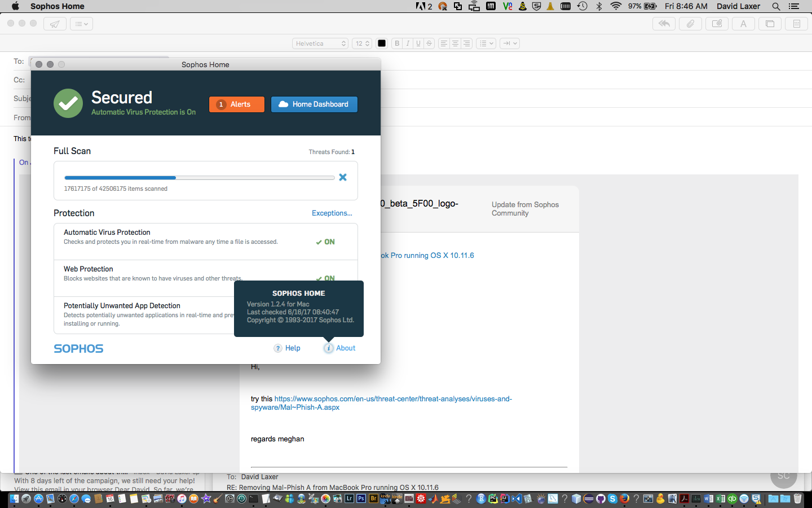Attach a file with the paperclip icon
The height and width of the screenshot is (508, 812).
[690, 24]
